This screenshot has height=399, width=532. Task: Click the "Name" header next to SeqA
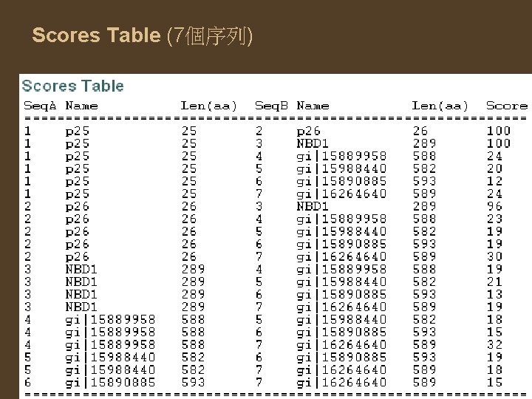tap(81, 106)
